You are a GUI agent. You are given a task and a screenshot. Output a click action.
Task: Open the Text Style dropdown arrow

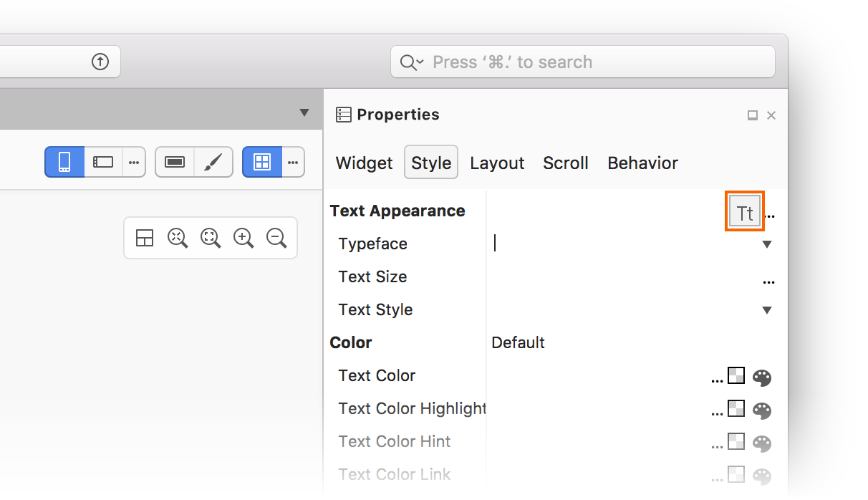click(767, 310)
